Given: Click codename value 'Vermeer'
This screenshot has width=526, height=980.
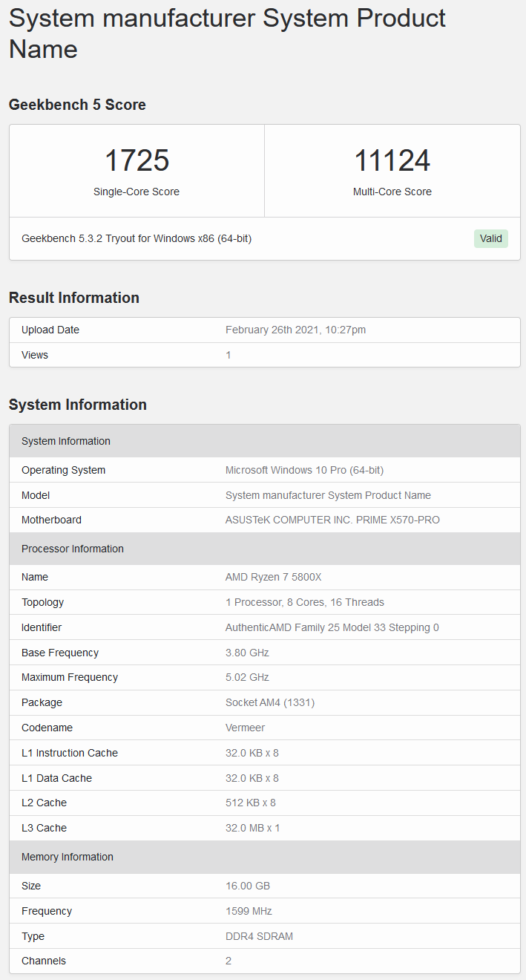Looking at the screenshot, I should tap(245, 728).
